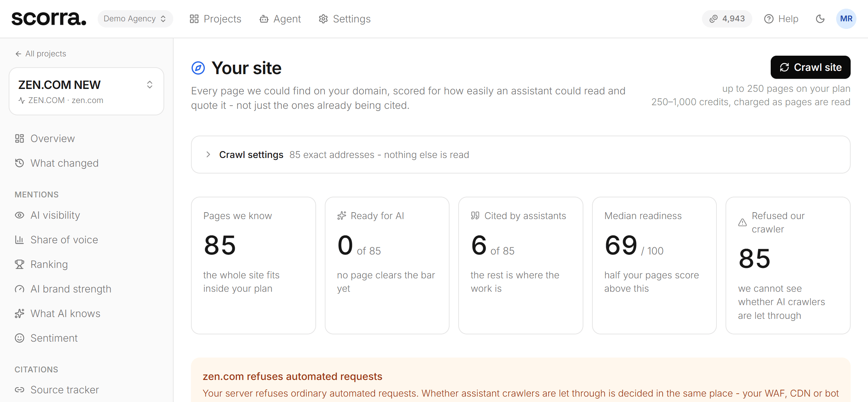
Task: Click the What AI knows sparkle icon
Action: pos(20,313)
